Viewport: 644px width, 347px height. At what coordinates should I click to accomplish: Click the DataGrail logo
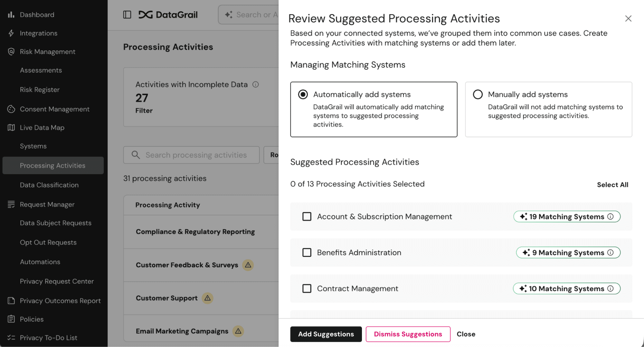point(168,15)
